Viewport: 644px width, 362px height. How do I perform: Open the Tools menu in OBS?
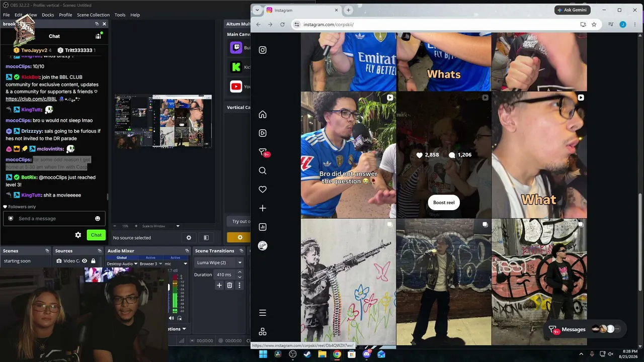120,15
